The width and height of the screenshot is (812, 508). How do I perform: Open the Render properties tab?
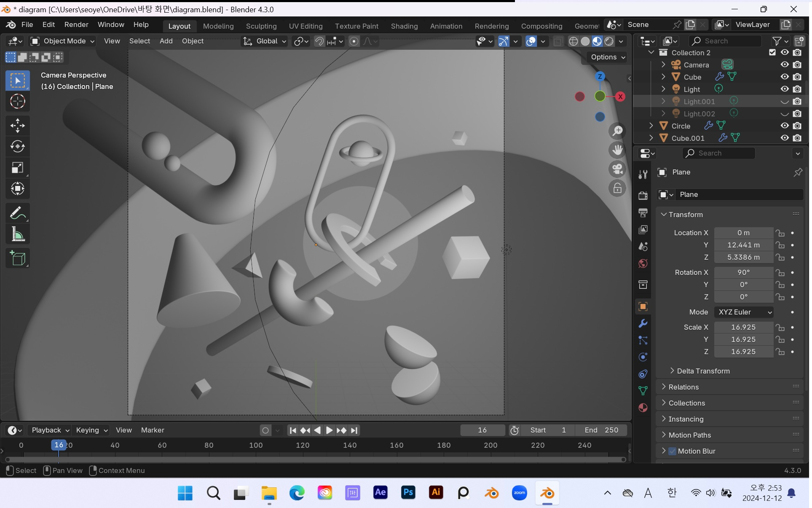643,196
